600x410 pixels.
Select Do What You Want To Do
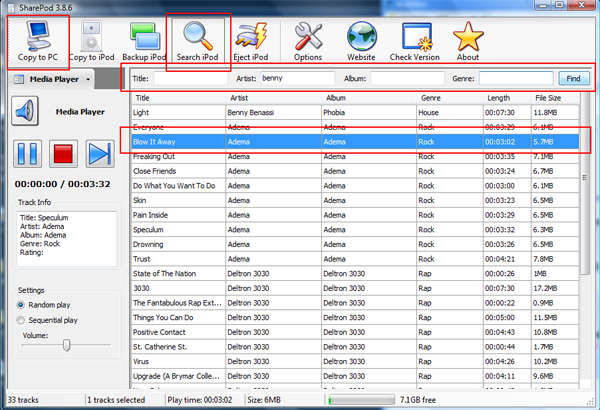pos(355,186)
